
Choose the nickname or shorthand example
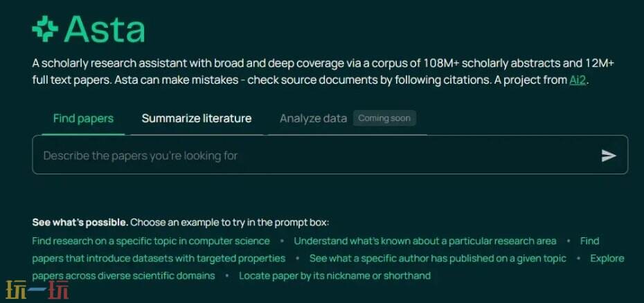(x=334, y=275)
